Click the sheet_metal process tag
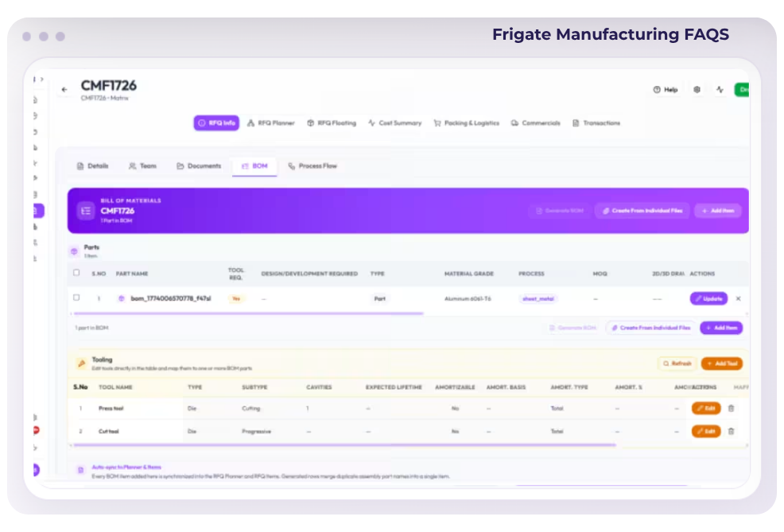Screen dimensions: 784x532 click(x=538, y=298)
